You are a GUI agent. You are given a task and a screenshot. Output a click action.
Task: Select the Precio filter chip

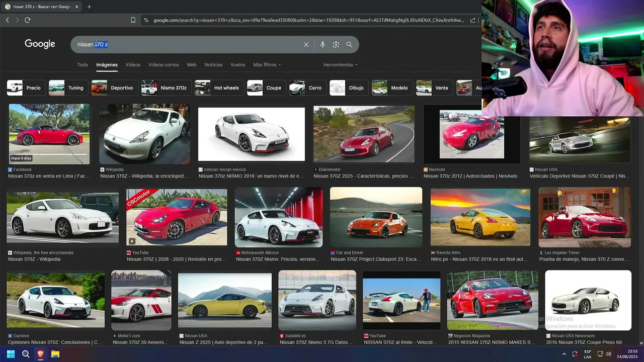click(x=26, y=88)
